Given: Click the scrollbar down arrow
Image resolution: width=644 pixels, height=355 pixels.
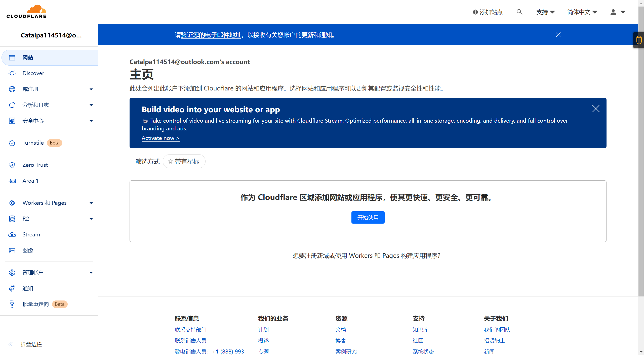Looking at the screenshot, I should [641, 352].
